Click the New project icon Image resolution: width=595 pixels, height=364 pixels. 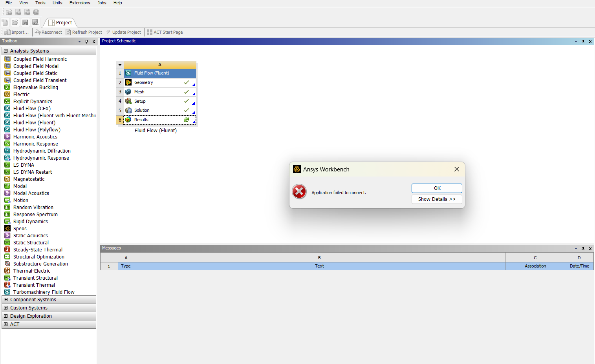[5, 22]
